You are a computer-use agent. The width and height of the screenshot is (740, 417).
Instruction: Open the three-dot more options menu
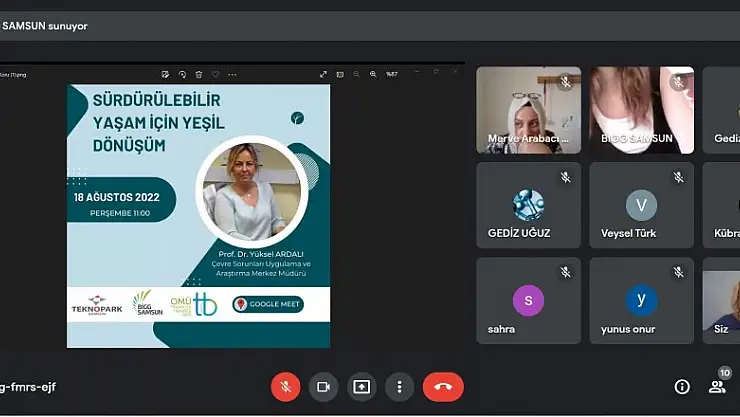point(399,386)
